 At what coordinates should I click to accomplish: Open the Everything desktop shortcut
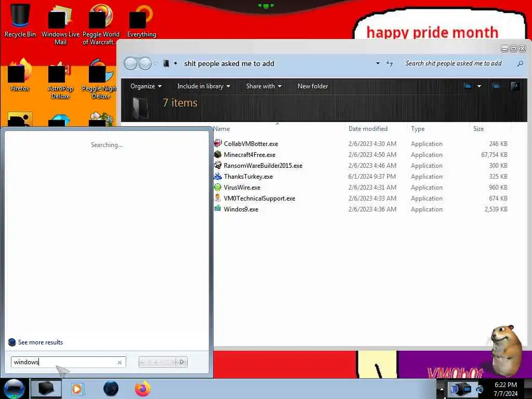(x=141, y=21)
